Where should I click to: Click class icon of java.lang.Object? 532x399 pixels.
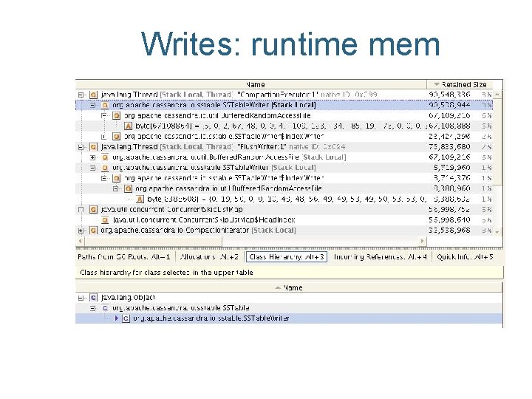pyautogui.click(x=93, y=298)
